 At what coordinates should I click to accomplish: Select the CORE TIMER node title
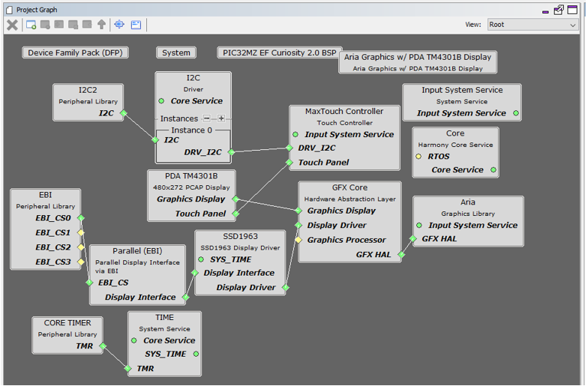(67, 323)
